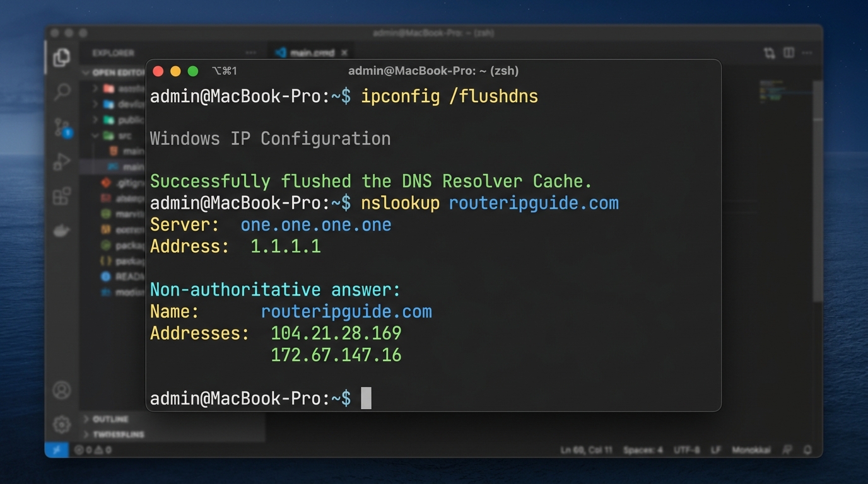The width and height of the screenshot is (868, 484).
Task: Click the one.one.one.one server name
Action: [316, 225]
